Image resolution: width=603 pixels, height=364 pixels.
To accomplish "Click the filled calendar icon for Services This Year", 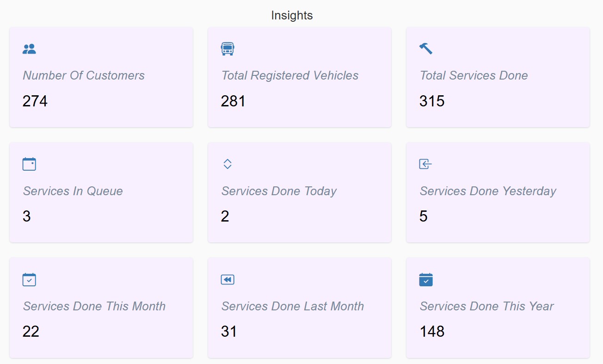I will 426,280.
